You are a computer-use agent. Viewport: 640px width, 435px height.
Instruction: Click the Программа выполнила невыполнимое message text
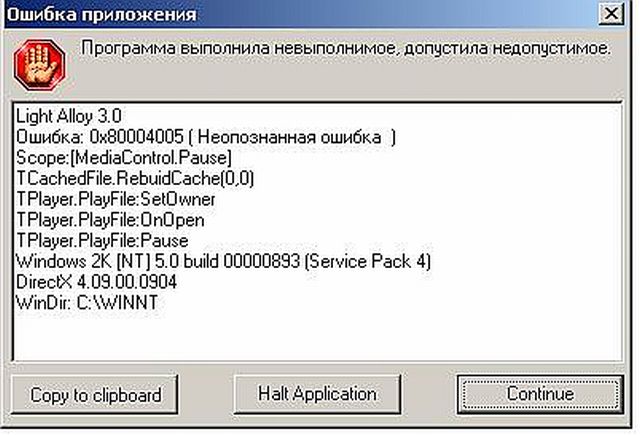(345, 49)
